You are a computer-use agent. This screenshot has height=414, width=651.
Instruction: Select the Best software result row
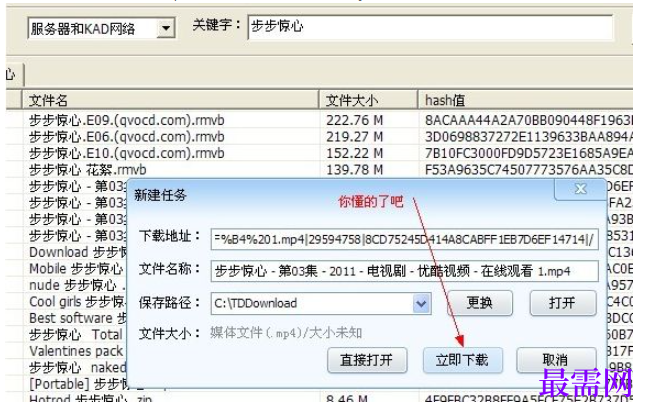78,318
